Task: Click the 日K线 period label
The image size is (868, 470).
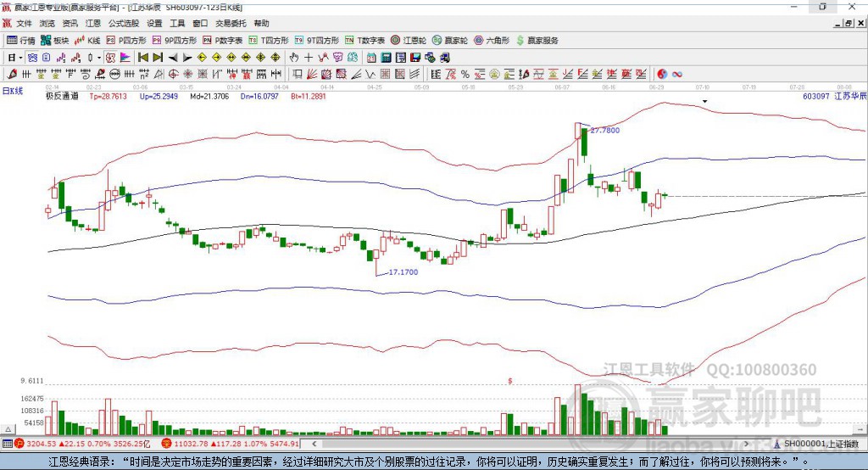Action: 13,91
